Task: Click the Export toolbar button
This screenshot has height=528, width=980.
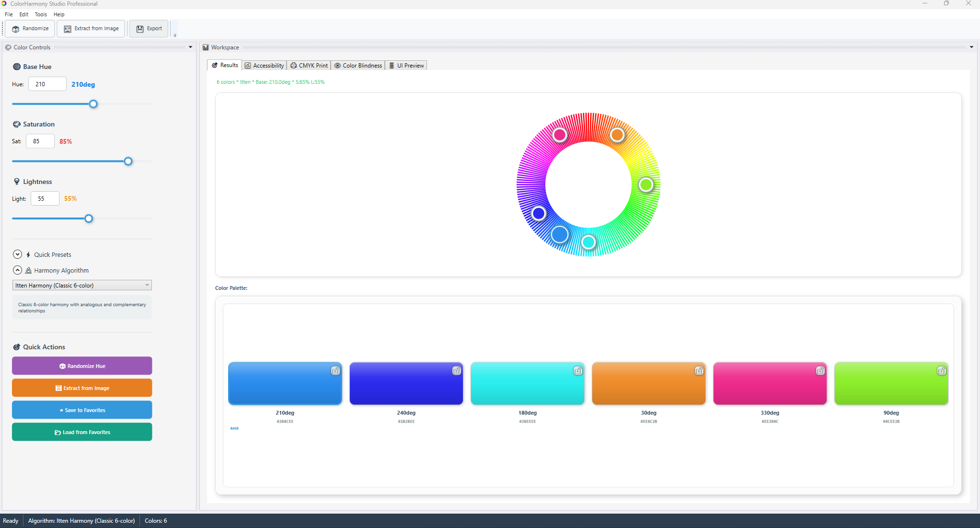Action: (x=149, y=29)
